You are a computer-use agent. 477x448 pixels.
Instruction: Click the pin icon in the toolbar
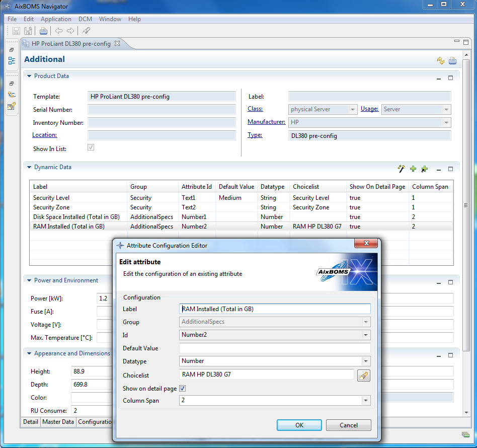tap(86, 31)
